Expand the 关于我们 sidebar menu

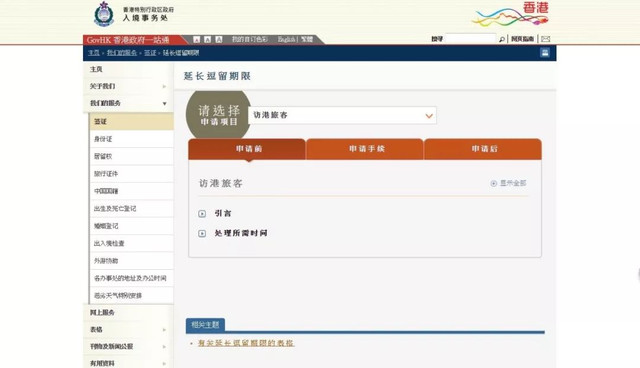(x=128, y=86)
